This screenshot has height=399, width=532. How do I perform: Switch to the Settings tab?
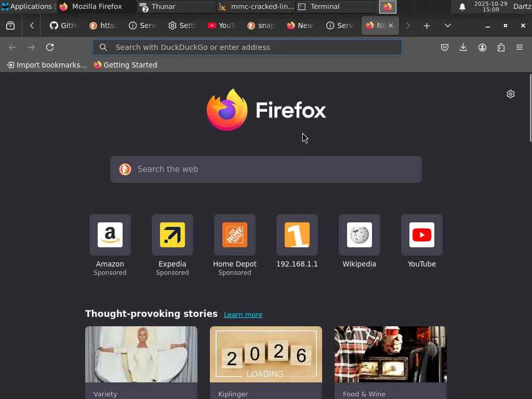pyautogui.click(x=182, y=25)
